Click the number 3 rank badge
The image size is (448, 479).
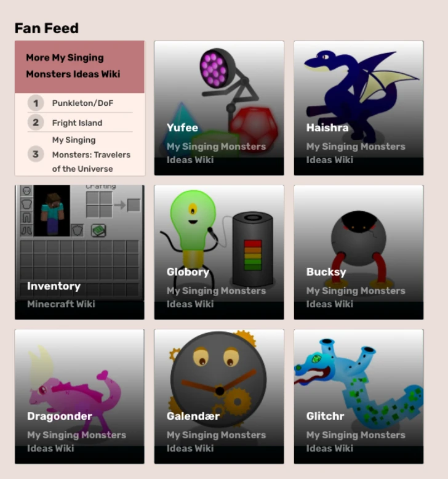pyautogui.click(x=36, y=154)
